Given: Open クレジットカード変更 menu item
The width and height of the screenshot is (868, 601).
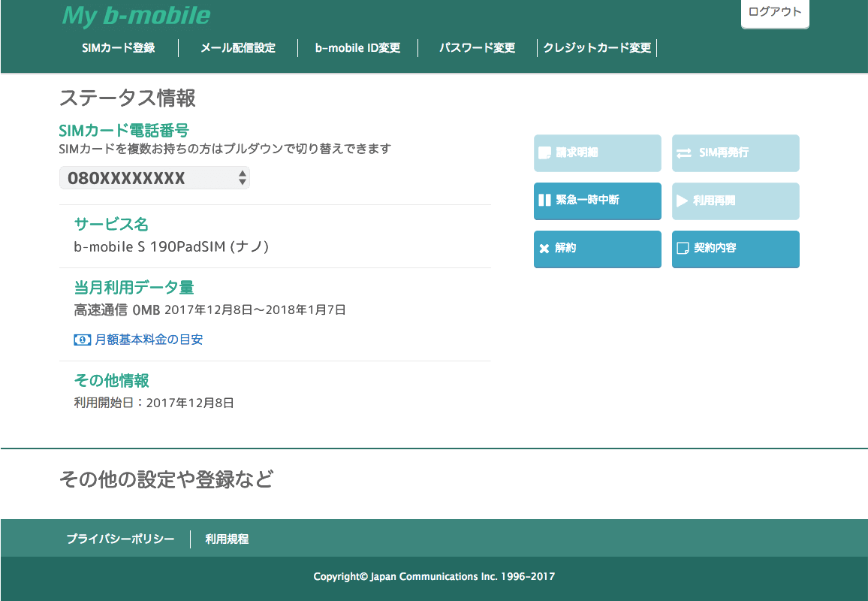Looking at the screenshot, I should tap(597, 47).
